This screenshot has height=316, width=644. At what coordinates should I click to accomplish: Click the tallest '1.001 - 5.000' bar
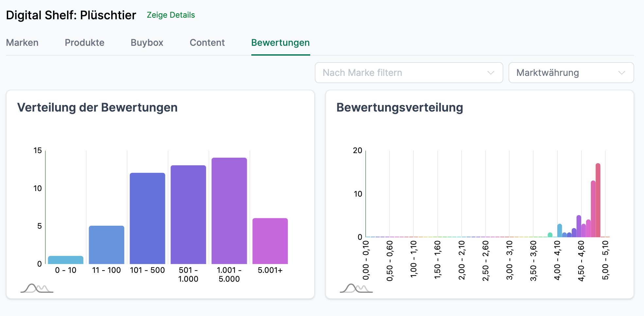coord(229,209)
